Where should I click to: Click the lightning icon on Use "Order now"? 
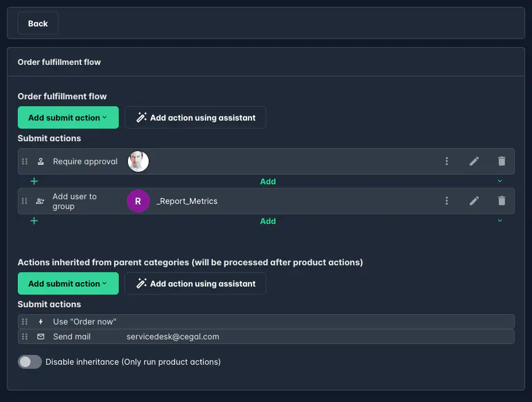point(40,322)
